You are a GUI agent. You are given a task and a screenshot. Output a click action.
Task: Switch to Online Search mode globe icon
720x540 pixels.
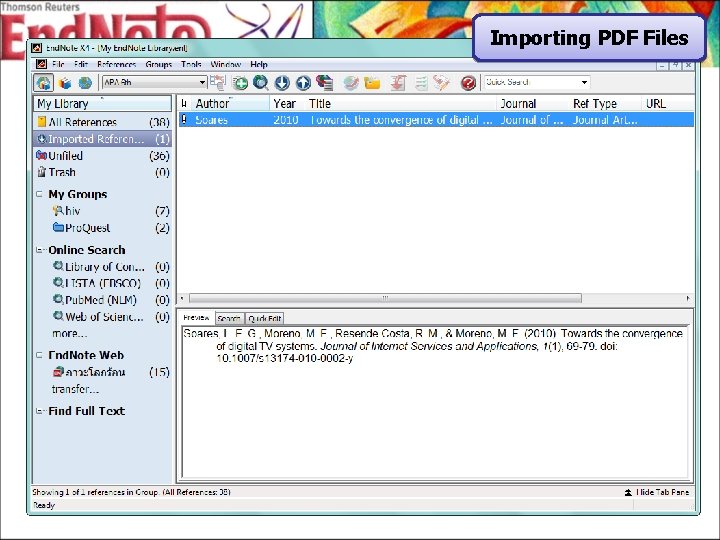tap(85, 83)
